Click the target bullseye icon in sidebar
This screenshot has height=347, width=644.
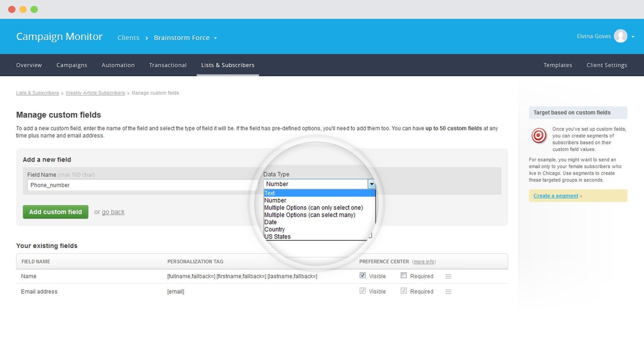pos(539,136)
